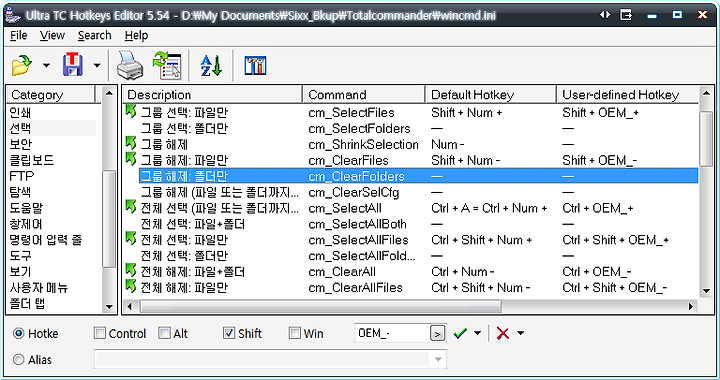Select the cm_ShrinkSelection row
The width and height of the screenshot is (720, 380).
click(x=411, y=145)
